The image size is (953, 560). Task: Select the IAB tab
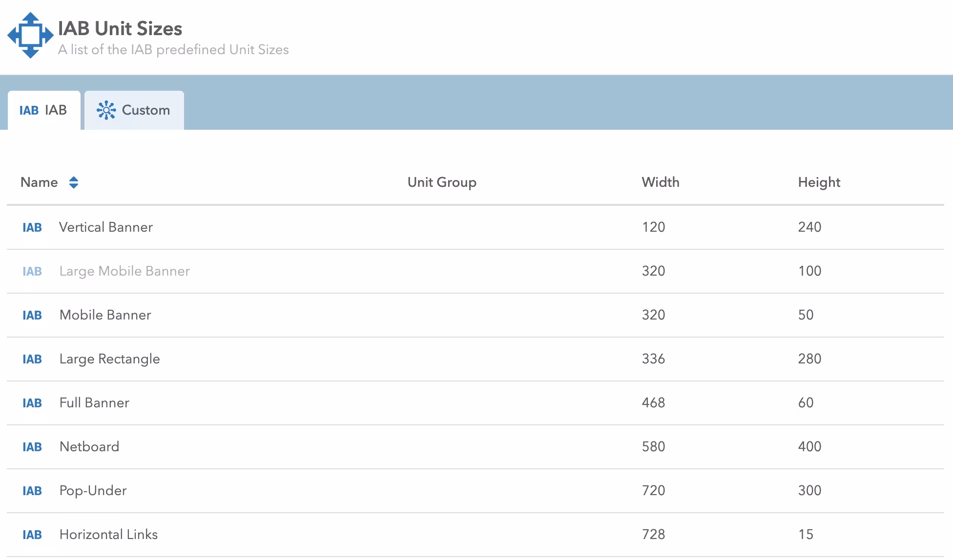(44, 110)
